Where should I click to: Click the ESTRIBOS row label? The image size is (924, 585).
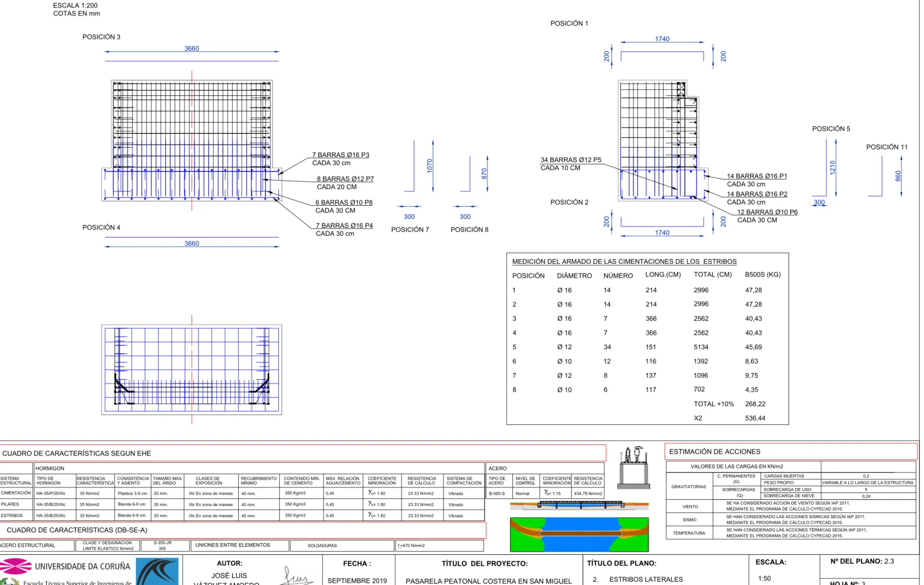tap(12, 515)
